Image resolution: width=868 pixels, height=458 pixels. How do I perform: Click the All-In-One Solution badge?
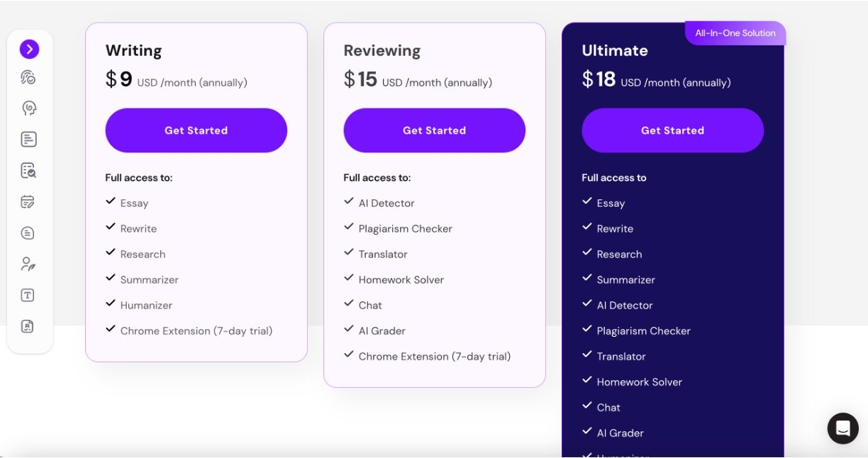point(735,33)
